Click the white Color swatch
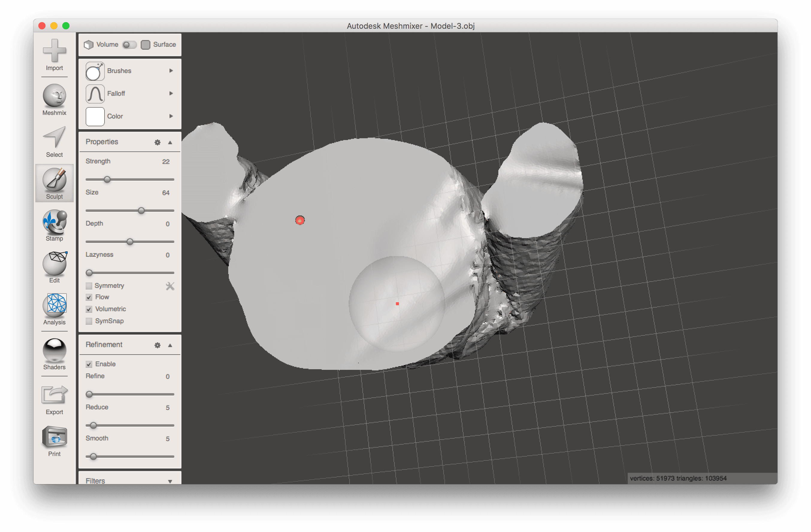The width and height of the screenshot is (811, 532). click(95, 117)
